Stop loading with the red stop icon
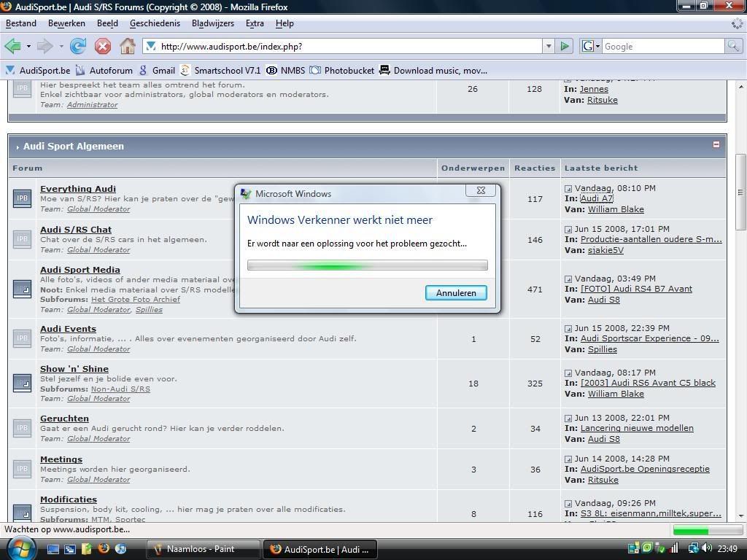The width and height of the screenshot is (747, 560). point(102,46)
